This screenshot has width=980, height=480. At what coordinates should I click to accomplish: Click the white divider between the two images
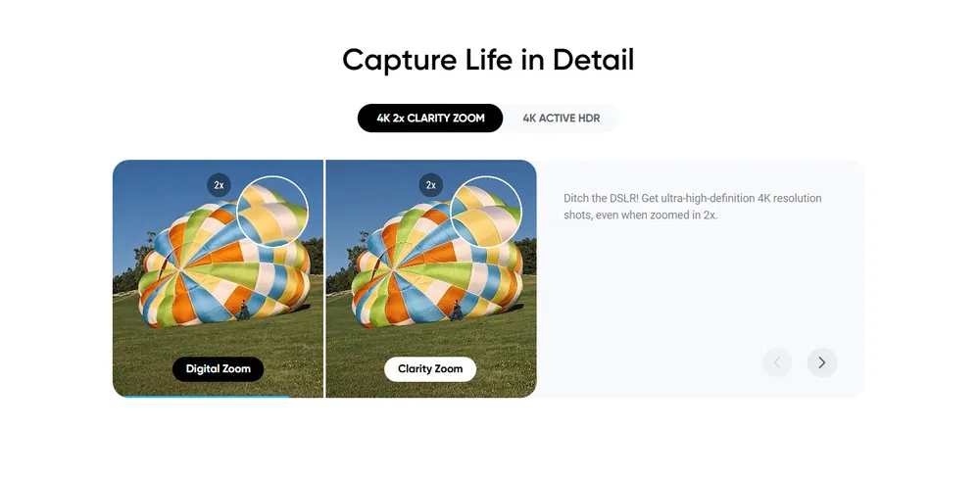324,279
